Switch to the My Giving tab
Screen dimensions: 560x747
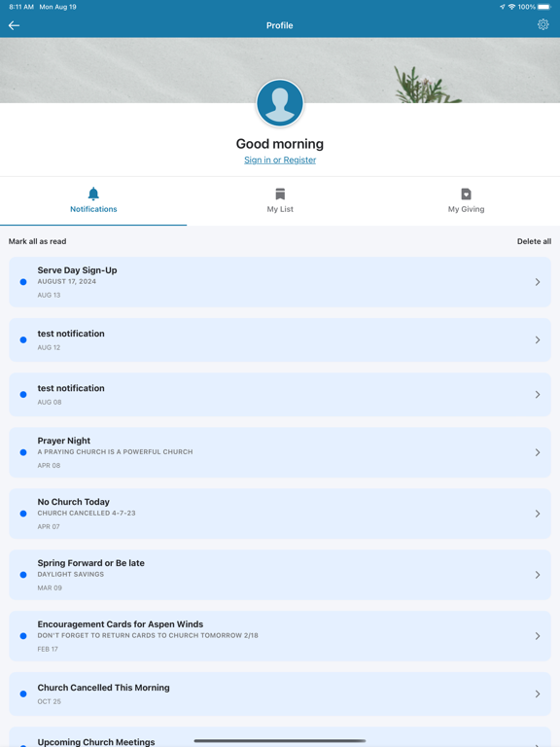[467, 201]
